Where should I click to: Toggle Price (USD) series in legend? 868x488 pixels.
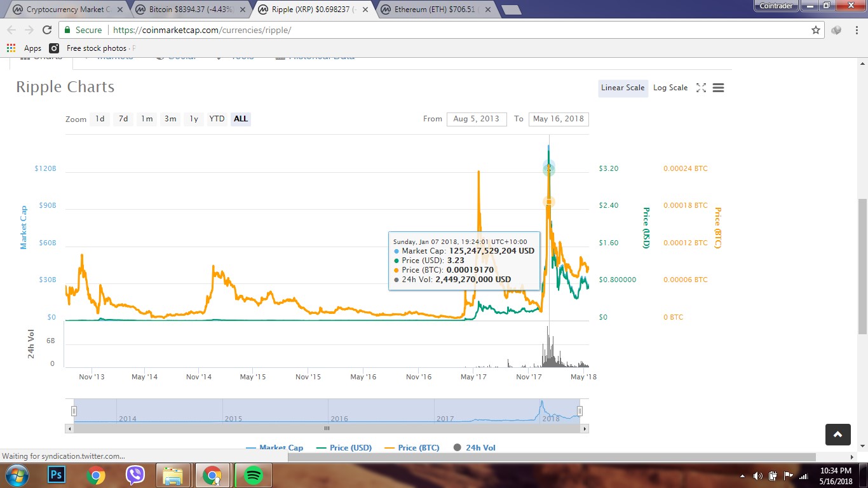[x=343, y=447]
